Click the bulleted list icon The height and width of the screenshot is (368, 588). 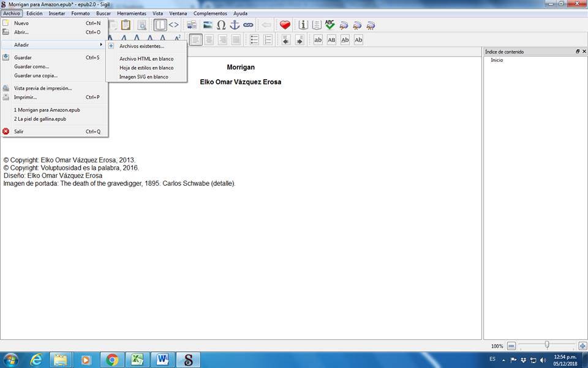pyautogui.click(x=254, y=40)
